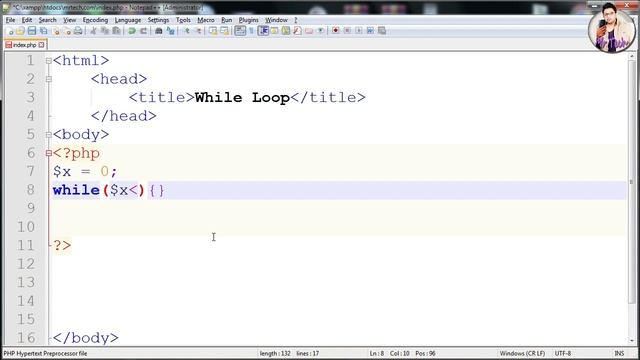Click the Replace toolbar icon
Image resolution: width=640 pixels, height=360 pixels.
pos(170,31)
